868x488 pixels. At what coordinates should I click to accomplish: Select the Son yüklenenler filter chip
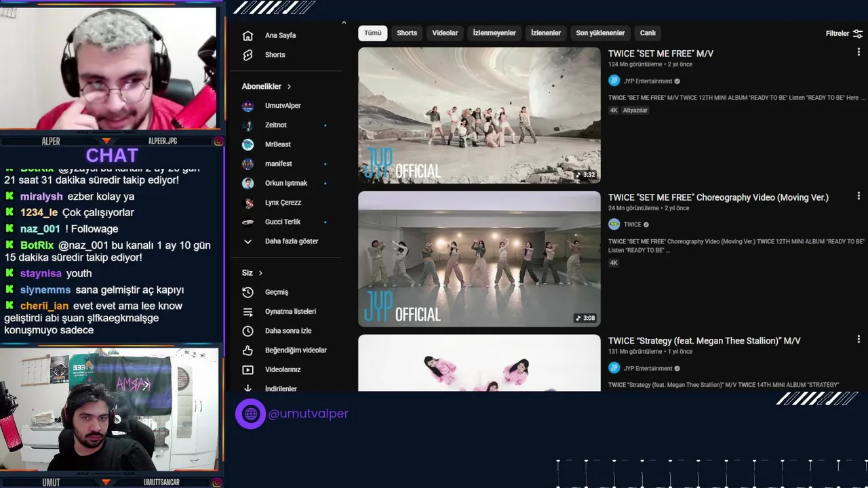pyautogui.click(x=600, y=33)
